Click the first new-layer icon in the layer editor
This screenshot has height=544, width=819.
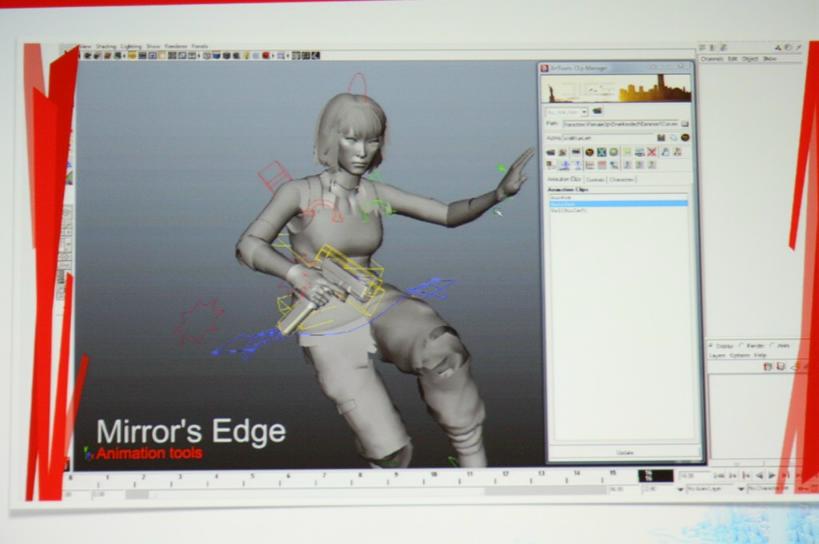[x=768, y=366]
